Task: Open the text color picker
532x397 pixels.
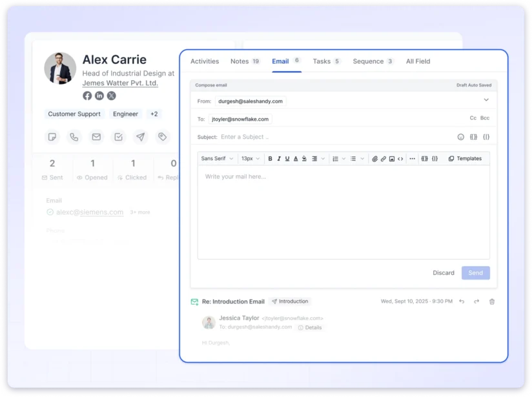Action: point(296,158)
